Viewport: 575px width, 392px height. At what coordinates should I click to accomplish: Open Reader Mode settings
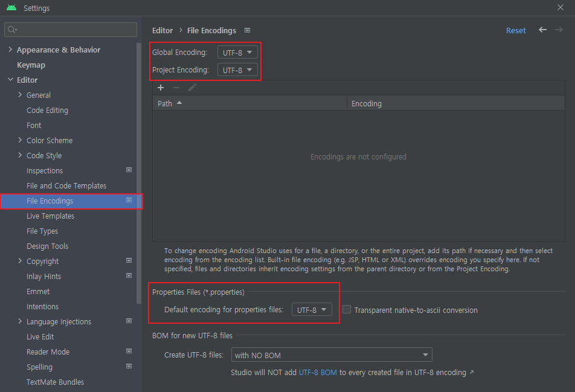tap(48, 352)
